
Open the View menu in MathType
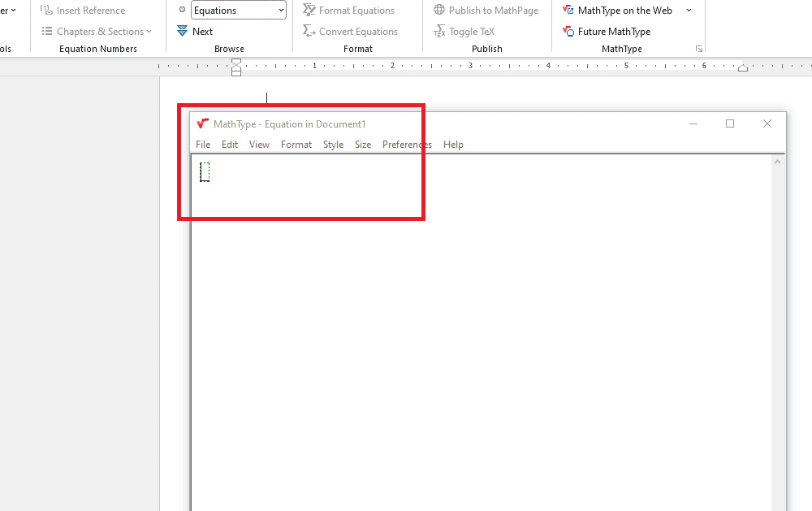[259, 145]
